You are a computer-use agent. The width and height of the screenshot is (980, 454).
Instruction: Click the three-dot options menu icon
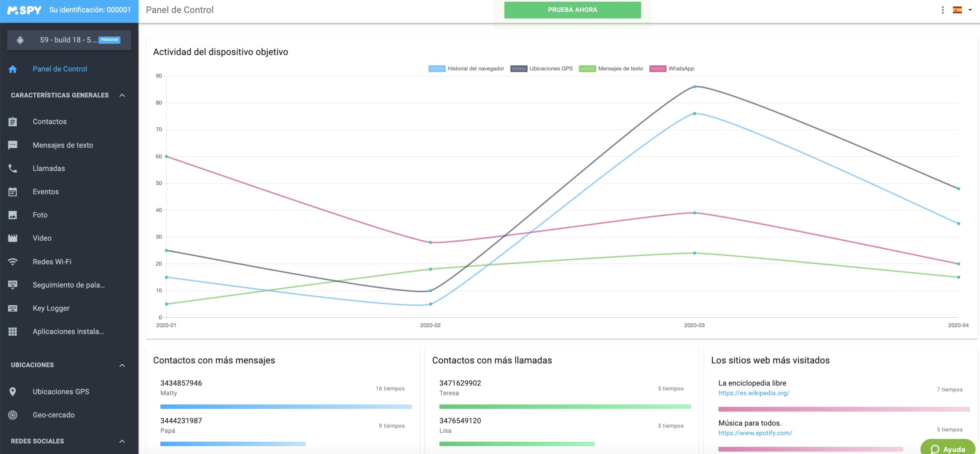pos(942,10)
